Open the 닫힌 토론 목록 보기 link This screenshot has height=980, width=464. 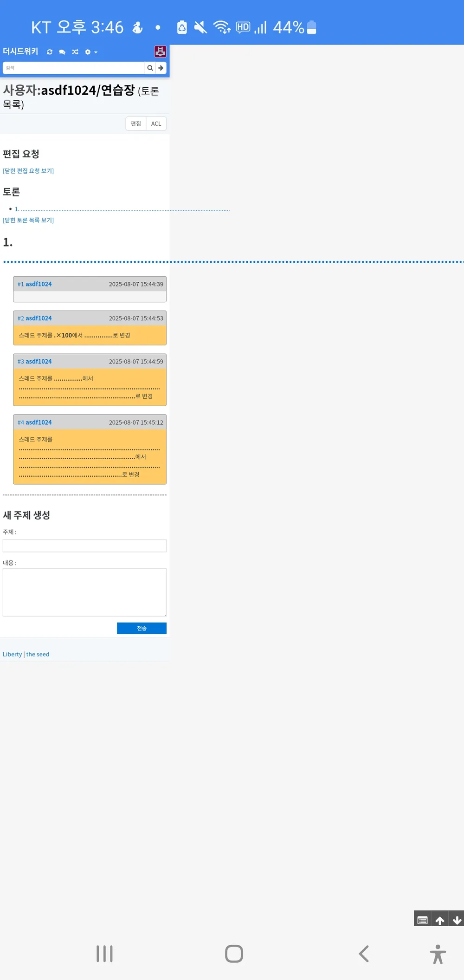(28, 220)
